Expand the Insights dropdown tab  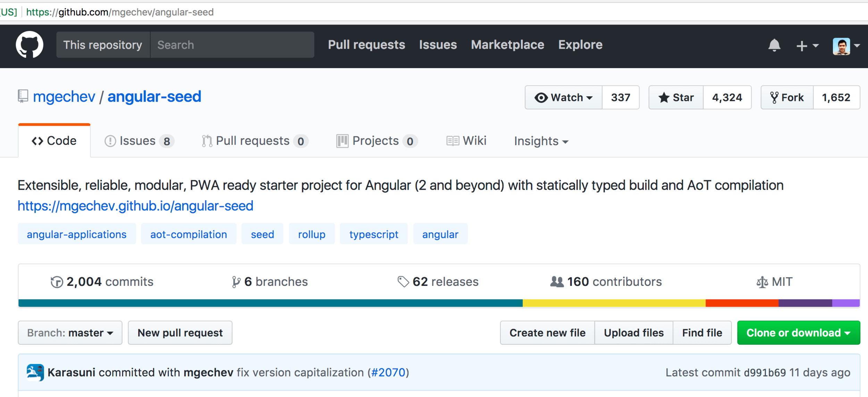pyautogui.click(x=541, y=141)
